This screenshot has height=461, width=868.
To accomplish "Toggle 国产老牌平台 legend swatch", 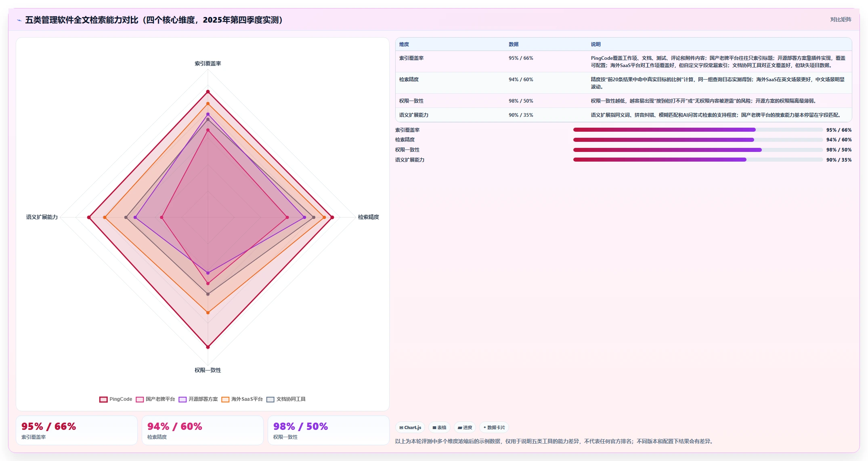I will click(x=140, y=399).
